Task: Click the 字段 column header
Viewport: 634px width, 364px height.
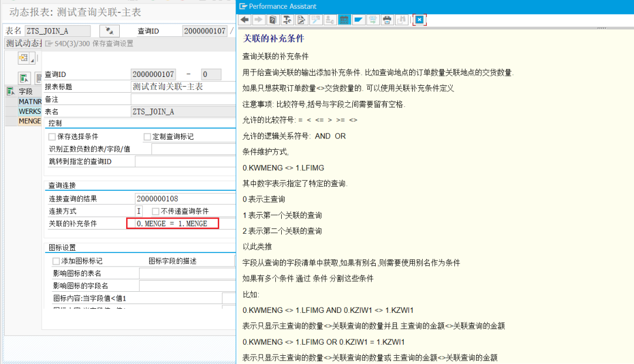Action: [x=29, y=92]
